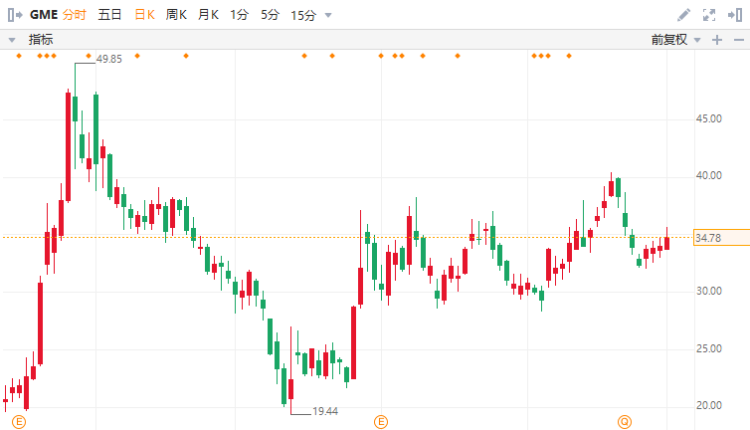
Task: Click the 30.00 axis price label
Action: pos(709,291)
